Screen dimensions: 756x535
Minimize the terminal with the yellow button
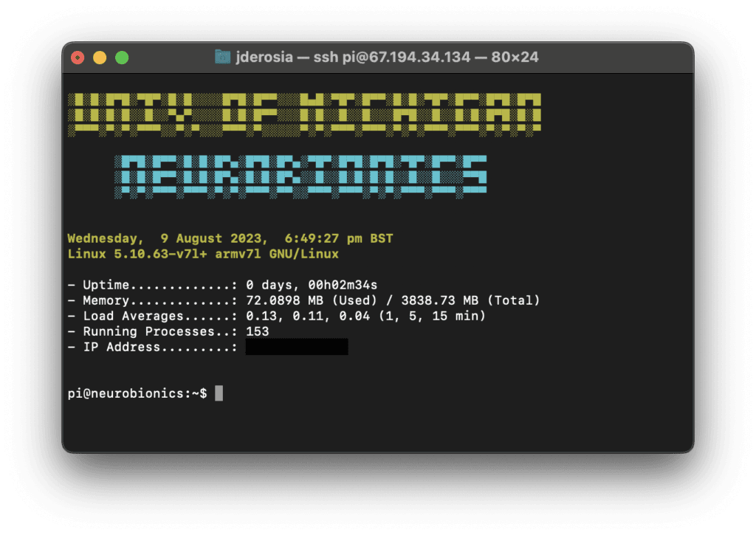[x=100, y=58]
